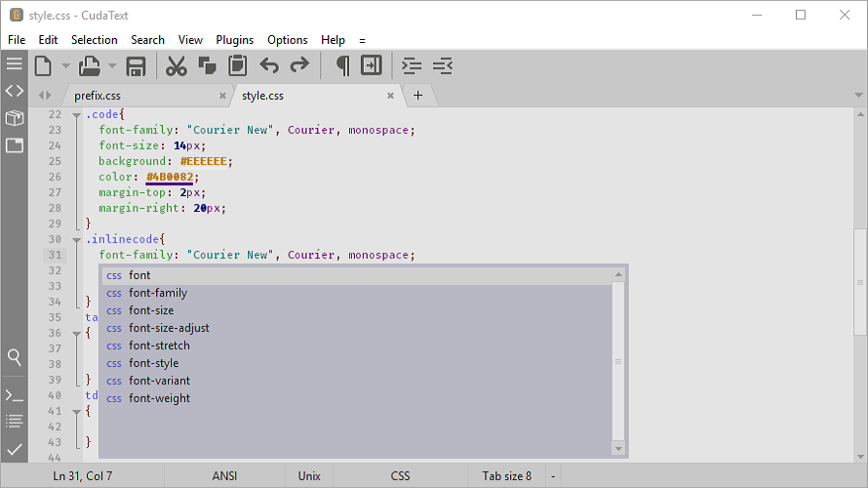Open the ANSI encoding selector in status bar
Viewport: 868px width, 488px height.
tap(224, 476)
